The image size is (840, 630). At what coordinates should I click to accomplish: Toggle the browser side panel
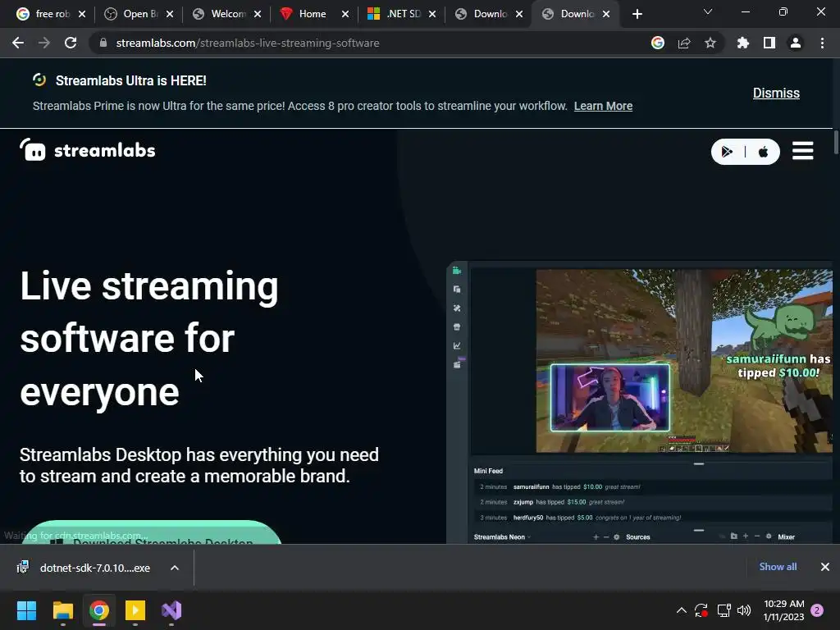[x=769, y=43]
